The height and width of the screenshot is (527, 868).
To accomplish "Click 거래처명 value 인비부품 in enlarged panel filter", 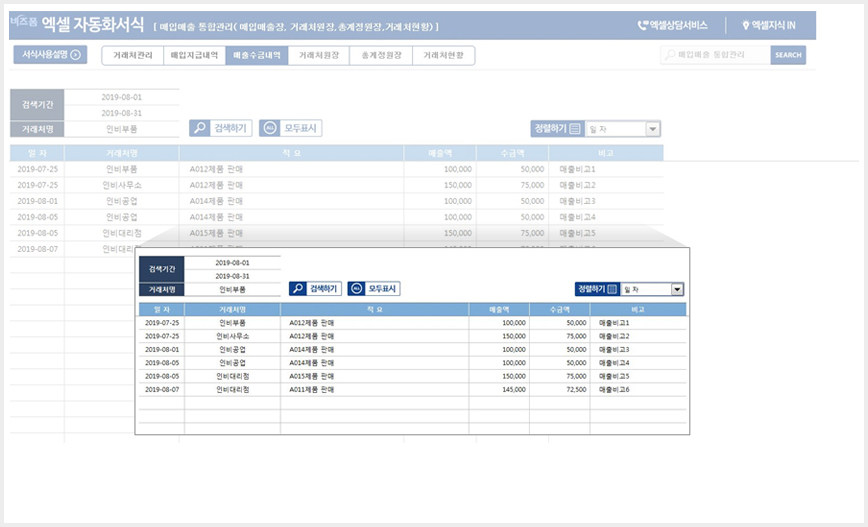I will point(232,290).
